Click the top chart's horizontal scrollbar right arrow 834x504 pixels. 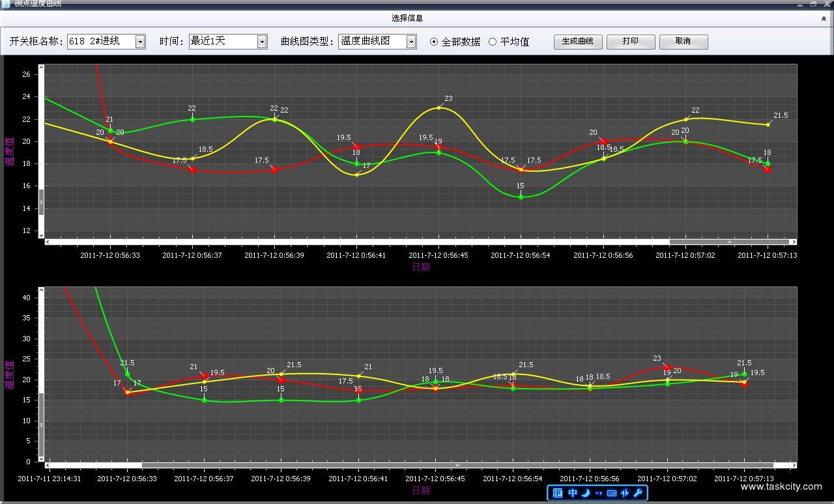pyautogui.click(x=793, y=242)
